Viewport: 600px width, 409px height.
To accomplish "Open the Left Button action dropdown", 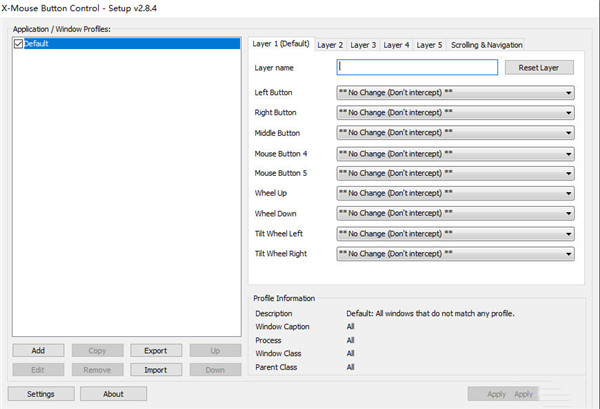I will coord(455,93).
